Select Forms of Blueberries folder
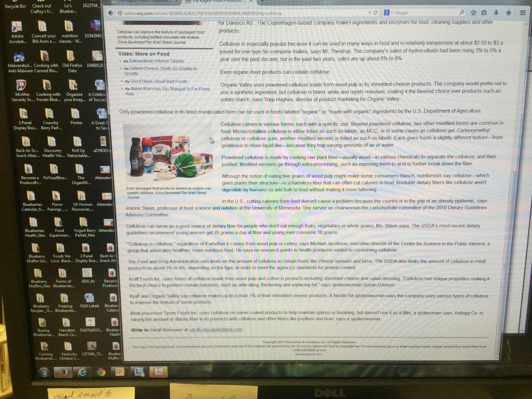This screenshot has height=399, width=532. tap(64, 278)
